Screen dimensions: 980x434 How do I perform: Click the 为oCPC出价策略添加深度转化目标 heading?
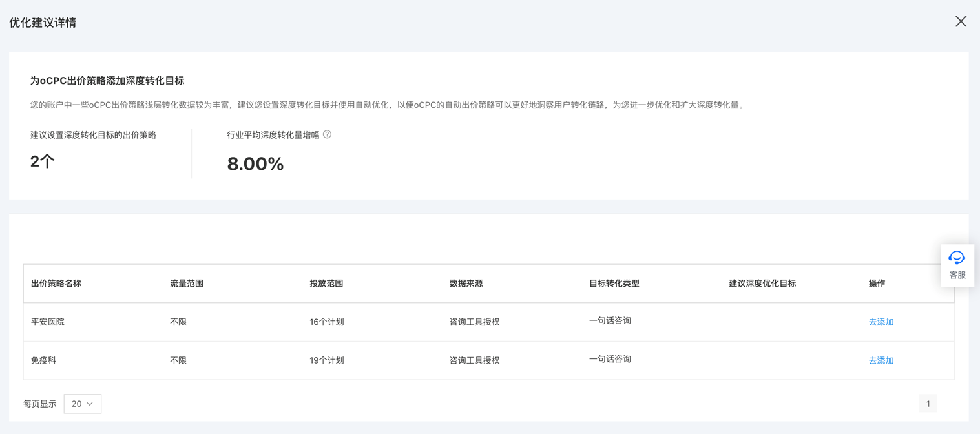pyautogui.click(x=107, y=81)
